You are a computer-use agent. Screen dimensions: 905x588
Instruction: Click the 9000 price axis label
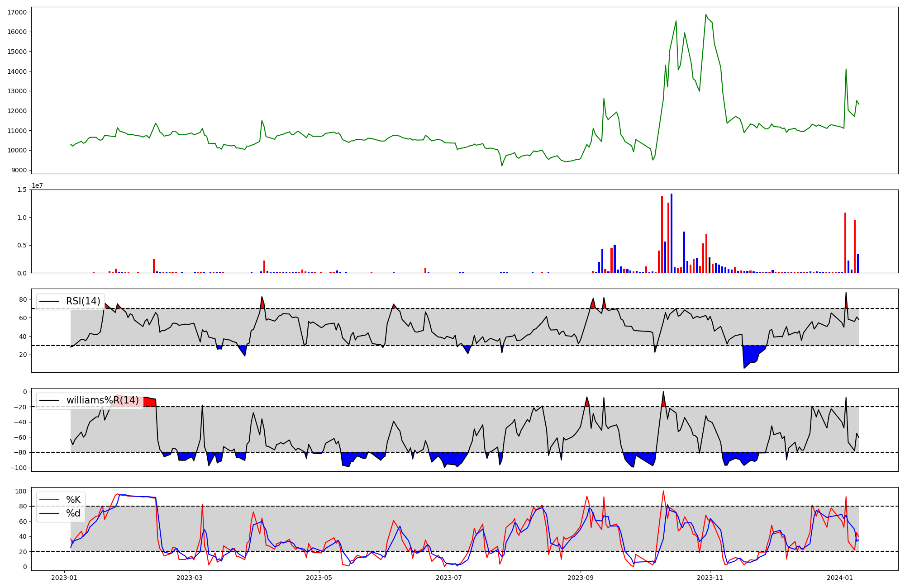point(19,170)
